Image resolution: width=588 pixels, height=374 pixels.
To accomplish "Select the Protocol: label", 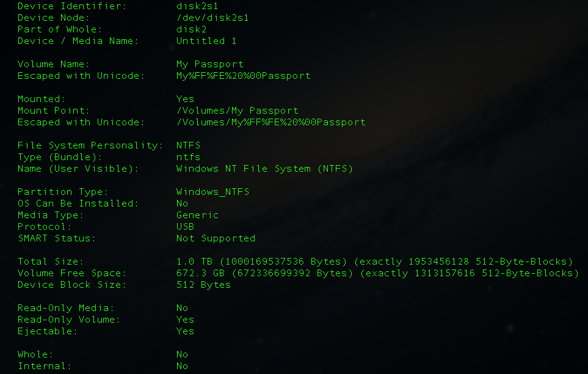I will pos(45,227).
